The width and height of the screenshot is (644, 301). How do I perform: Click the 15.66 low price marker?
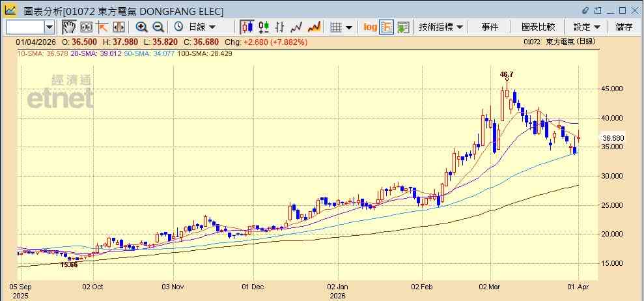click(69, 265)
